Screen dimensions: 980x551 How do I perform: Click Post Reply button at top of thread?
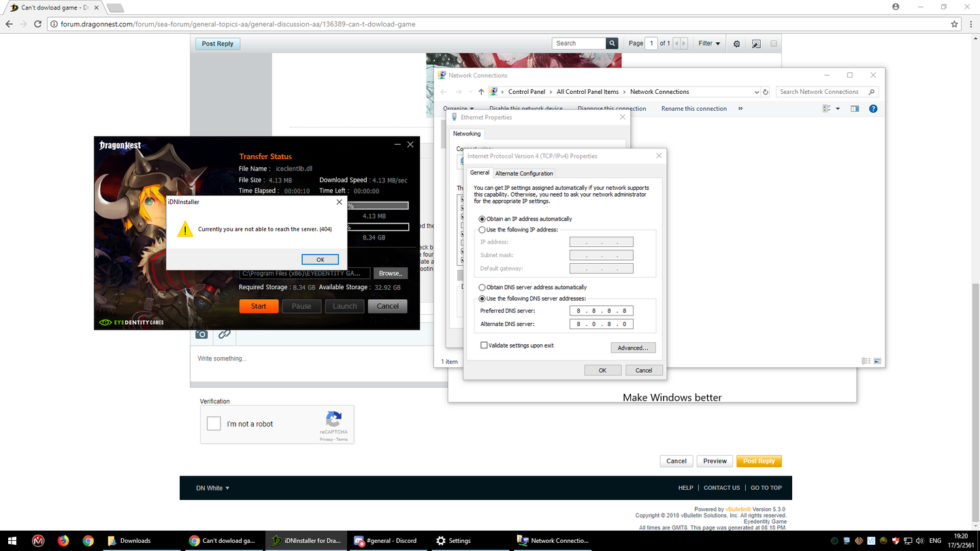click(x=218, y=44)
